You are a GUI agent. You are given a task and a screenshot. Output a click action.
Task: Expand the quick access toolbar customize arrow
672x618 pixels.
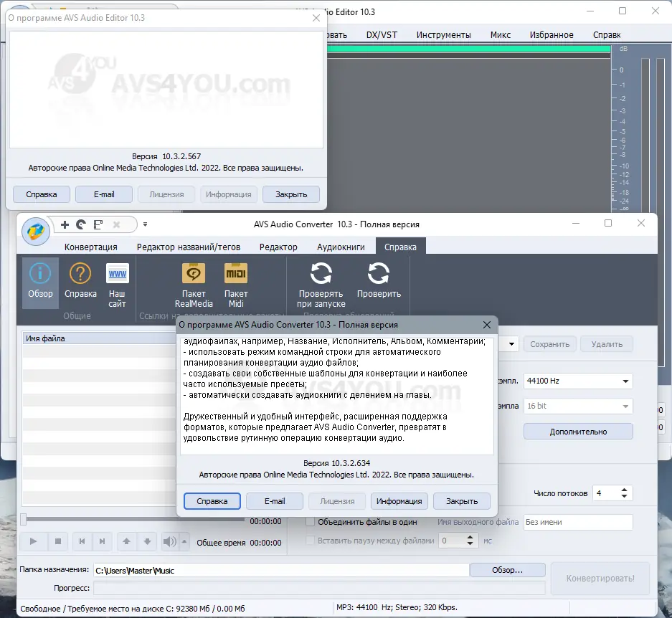point(146,224)
